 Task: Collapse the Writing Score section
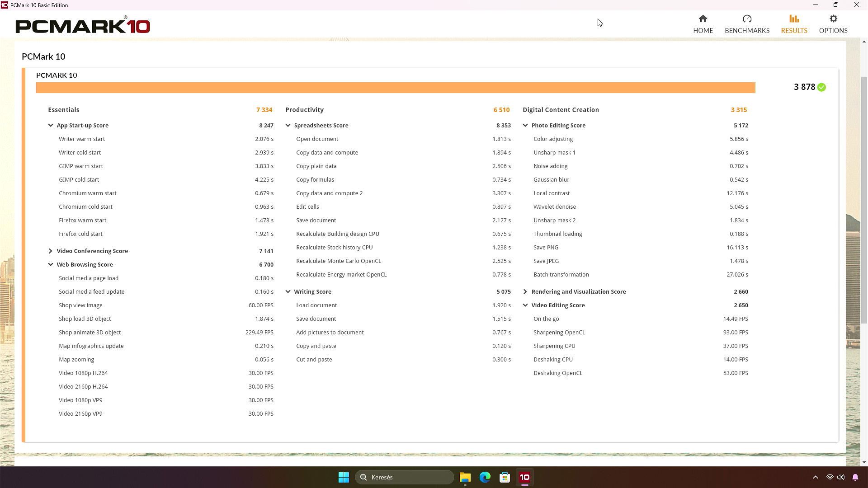288,292
